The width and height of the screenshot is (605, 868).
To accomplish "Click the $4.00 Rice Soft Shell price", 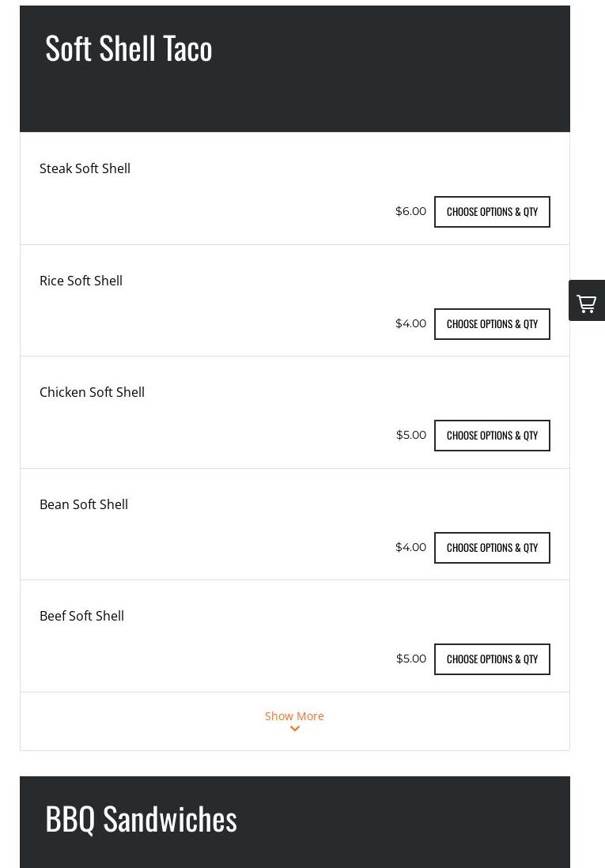I will click(411, 323).
